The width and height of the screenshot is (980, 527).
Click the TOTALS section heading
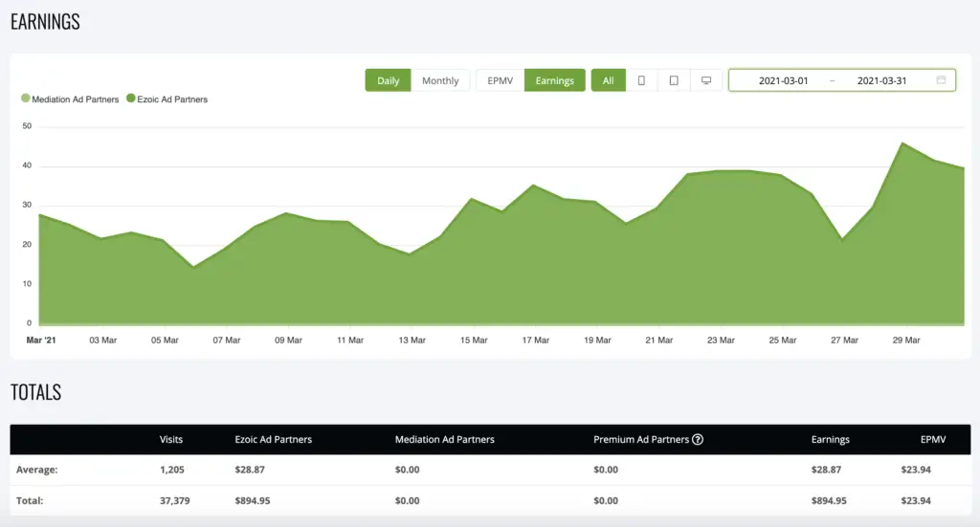click(x=35, y=392)
